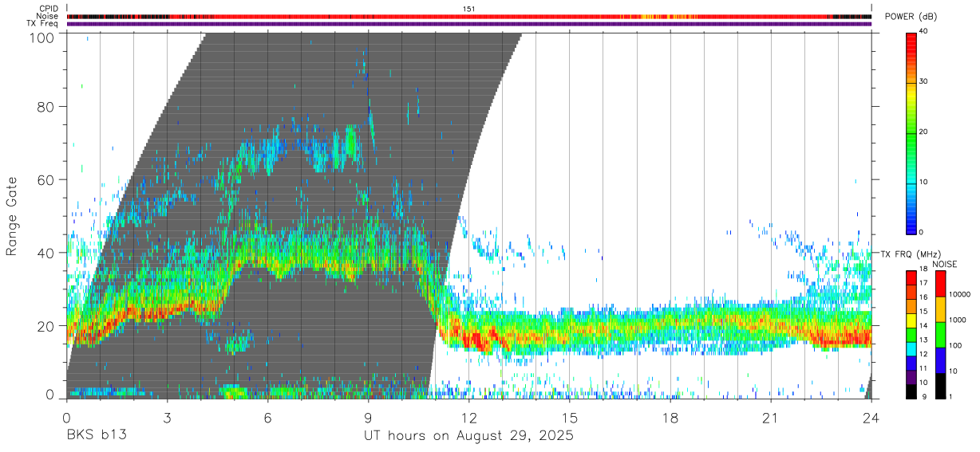980x452 pixels.
Task: Click the 20 tick on the POWER colorbar
Action: [x=924, y=132]
